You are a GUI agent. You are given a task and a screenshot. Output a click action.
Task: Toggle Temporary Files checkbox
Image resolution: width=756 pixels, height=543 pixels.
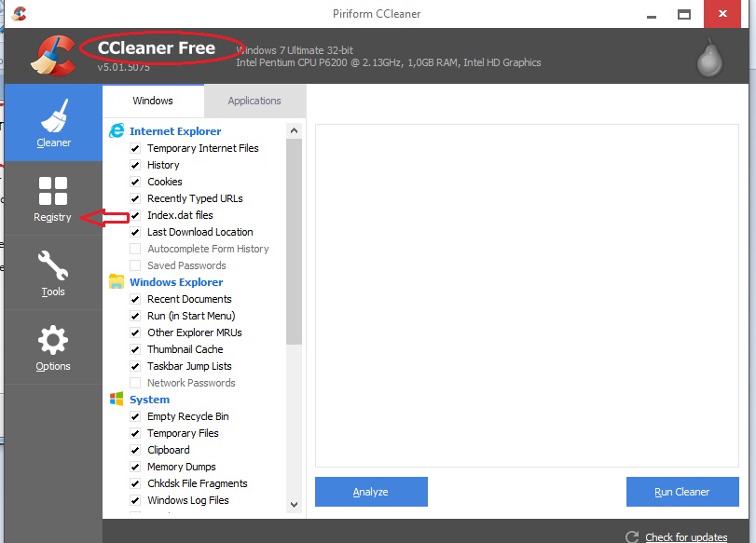tap(135, 433)
